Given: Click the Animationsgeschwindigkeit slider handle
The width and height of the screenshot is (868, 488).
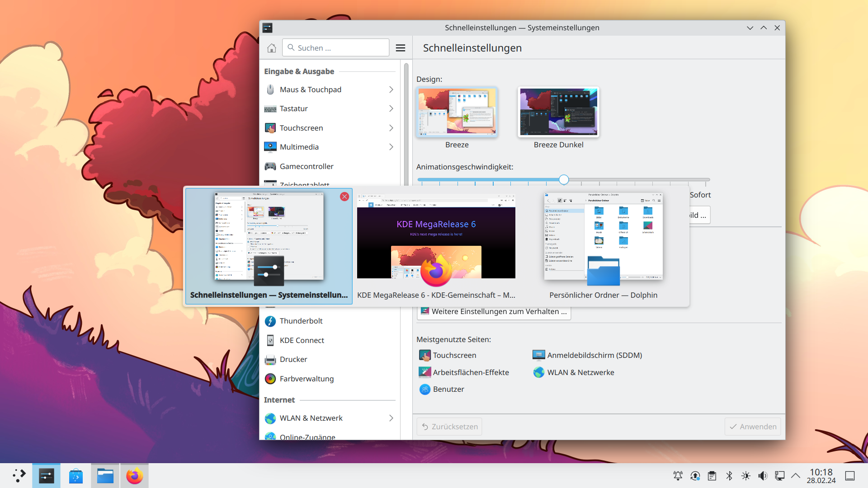Looking at the screenshot, I should (564, 180).
